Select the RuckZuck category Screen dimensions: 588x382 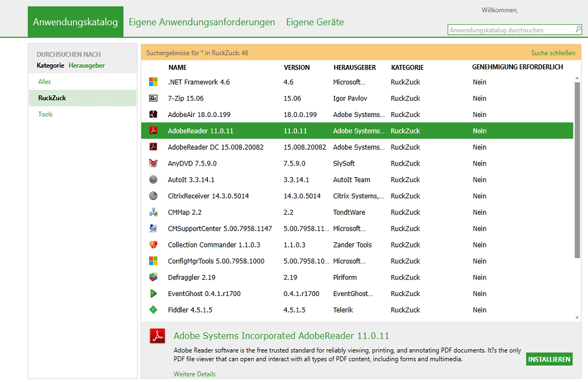pos(82,98)
